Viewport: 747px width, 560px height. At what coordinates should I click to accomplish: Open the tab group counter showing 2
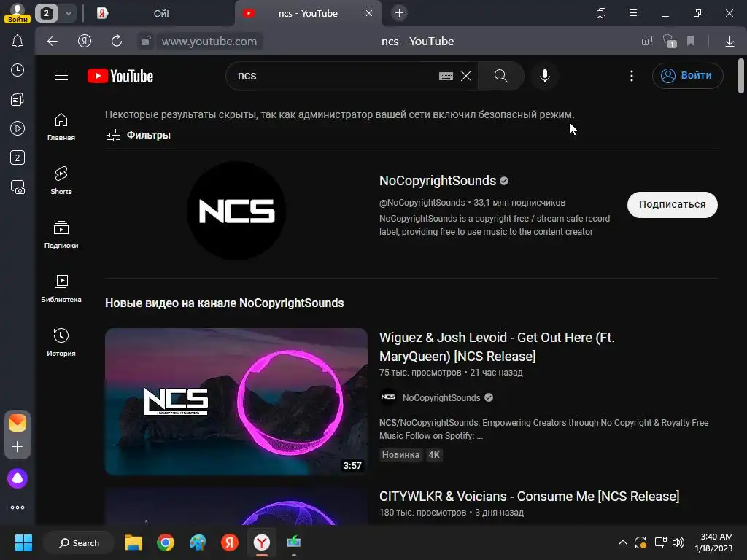(46, 13)
